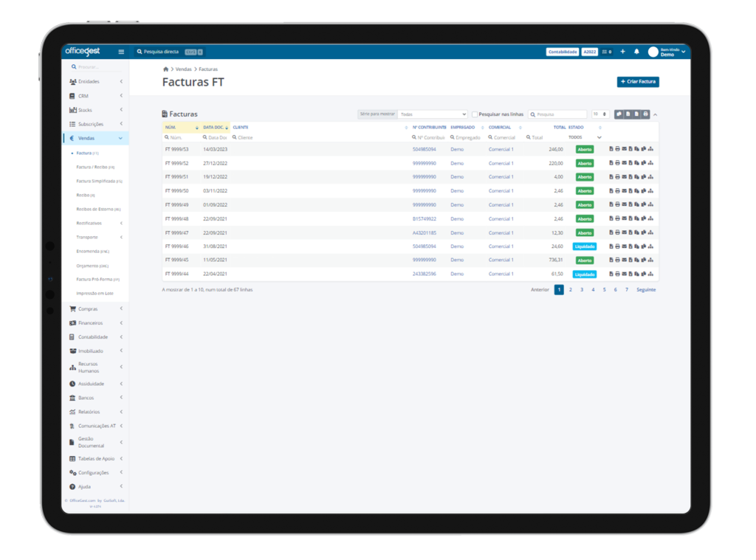Screen dimensions: 756x560
Task: Click the home breadcrumb icon
Action: tap(165, 69)
